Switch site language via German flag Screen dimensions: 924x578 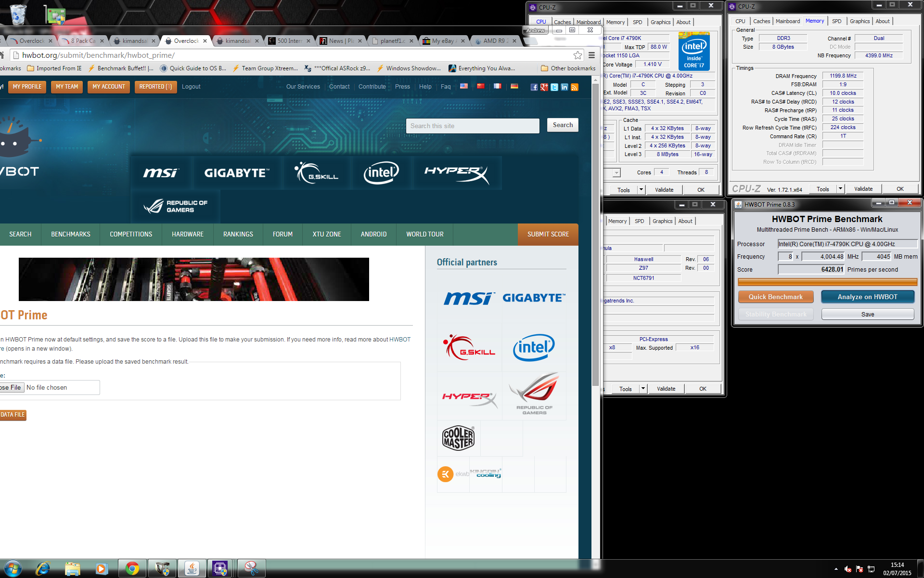514,86
